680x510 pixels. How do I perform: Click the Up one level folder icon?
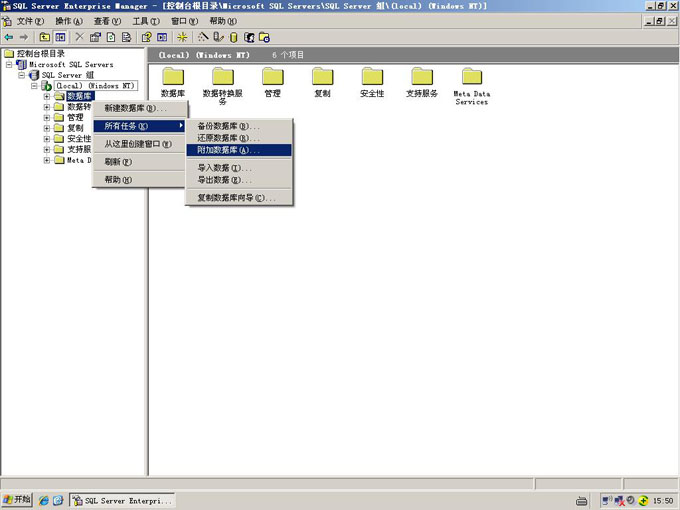tap(44, 37)
